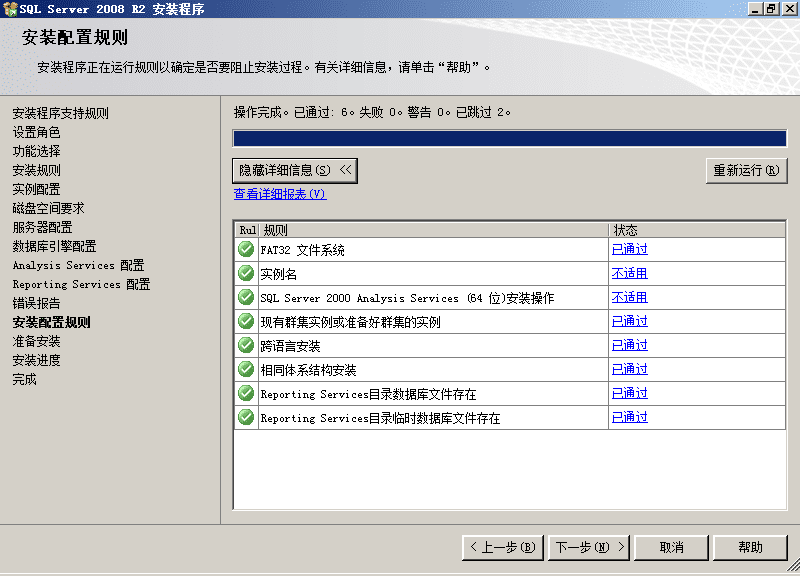800x576 pixels.
Task: Click green check icon beside 实例名 rule
Action: tap(246, 273)
